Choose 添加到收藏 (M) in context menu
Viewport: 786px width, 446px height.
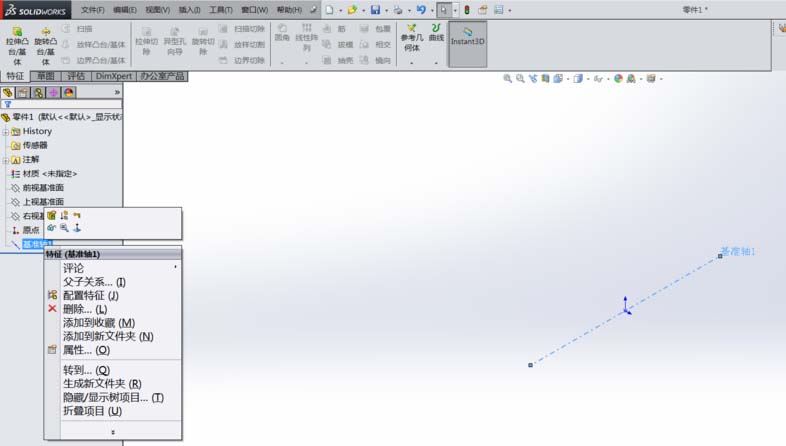tap(99, 323)
